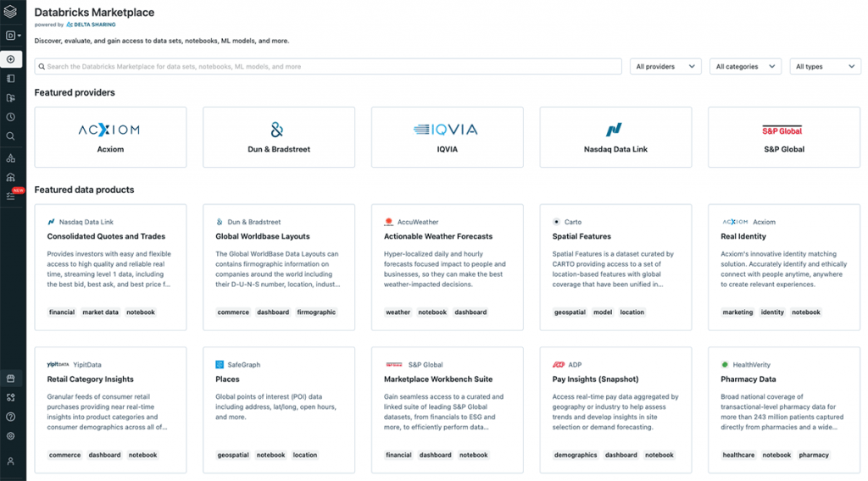This screenshot has width=868, height=481.
Task: Click the marketing tag
Action: tap(737, 312)
